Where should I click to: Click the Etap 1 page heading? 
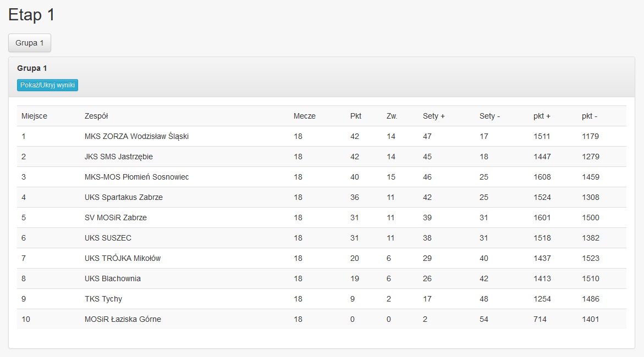[x=31, y=15]
